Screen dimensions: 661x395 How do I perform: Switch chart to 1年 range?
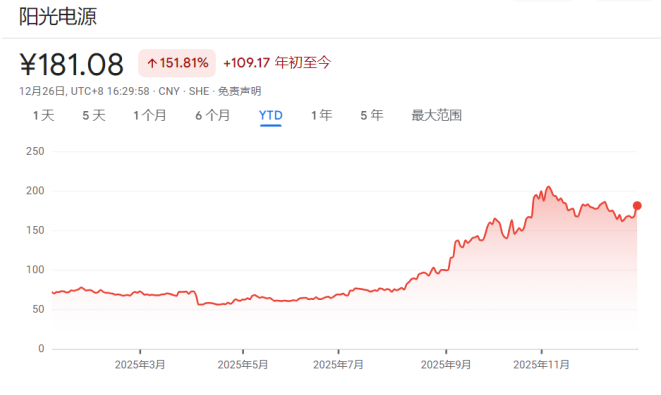(x=322, y=115)
